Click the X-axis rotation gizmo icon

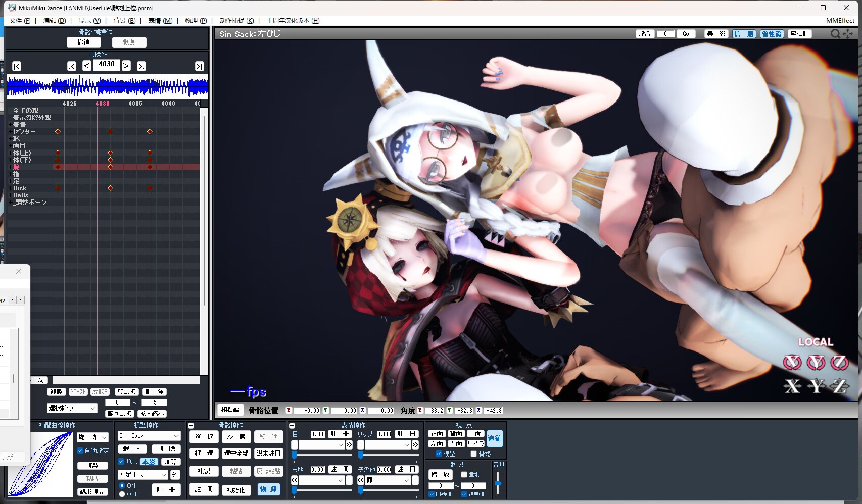[x=792, y=362]
